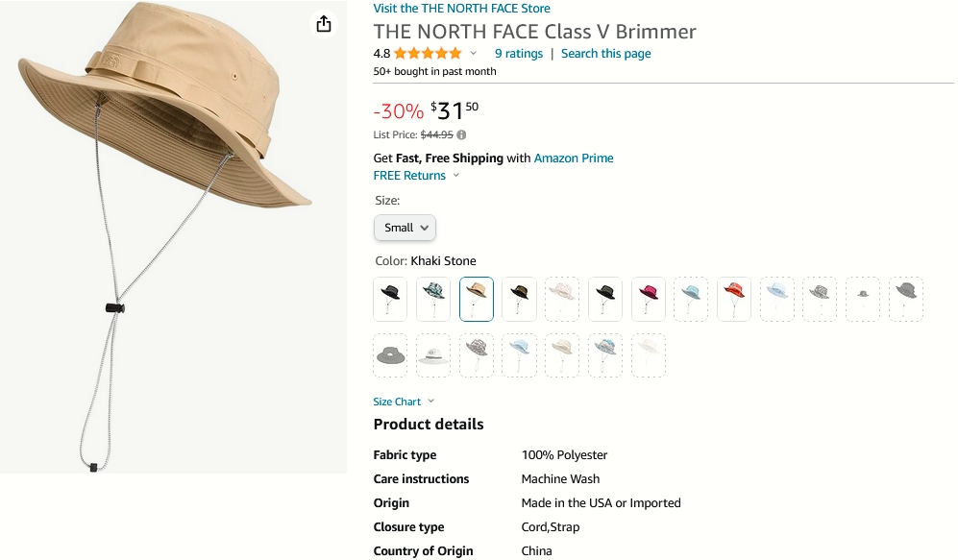This screenshot has width=958, height=560.
Task: Open the 9 ratings link
Action: coord(519,54)
